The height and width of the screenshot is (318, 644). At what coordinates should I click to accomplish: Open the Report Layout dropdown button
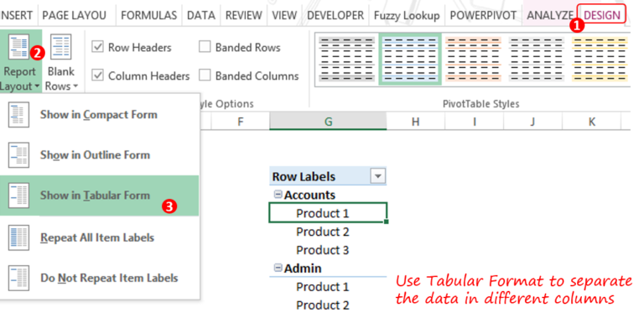coord(20,61)
